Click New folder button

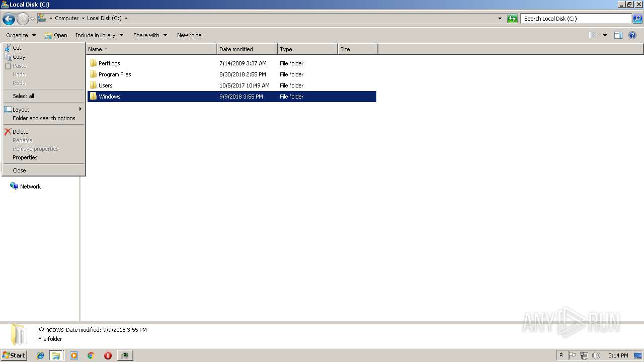pos(190,35)
